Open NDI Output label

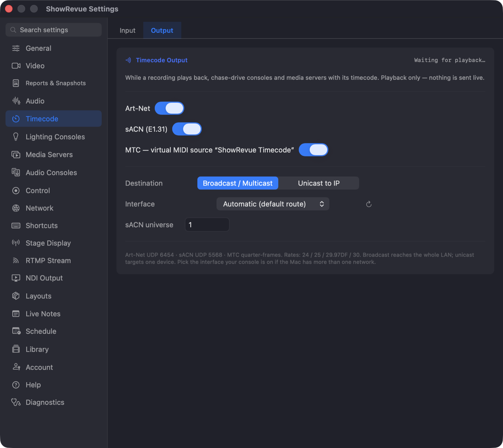(44, 278)
